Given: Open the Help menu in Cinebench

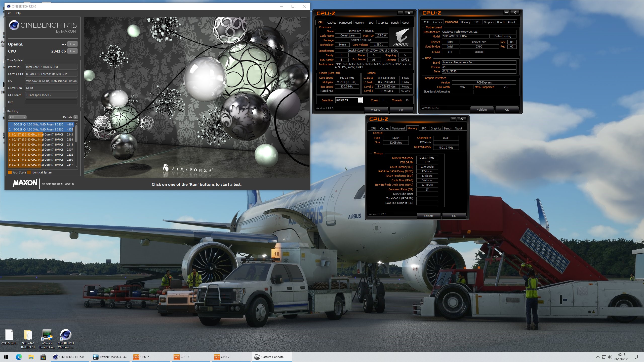Looking at the screenshot, I should click(x=18, y=13).
